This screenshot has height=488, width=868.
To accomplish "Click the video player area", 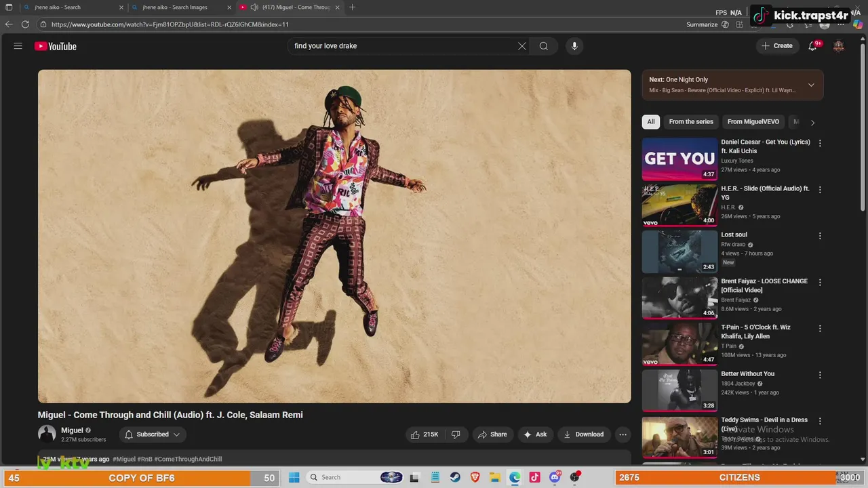I will [334, 236].
